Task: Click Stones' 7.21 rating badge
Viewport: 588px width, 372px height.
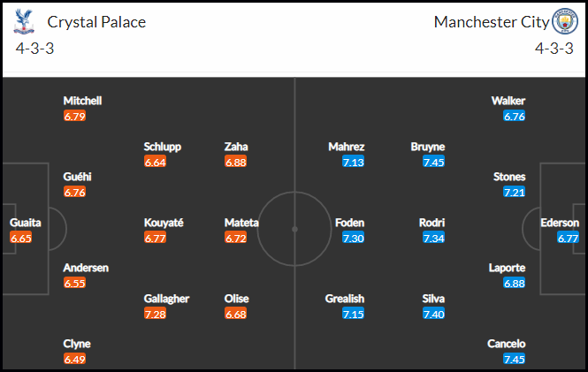Action: pyautogui.click(x=514, y=192)
